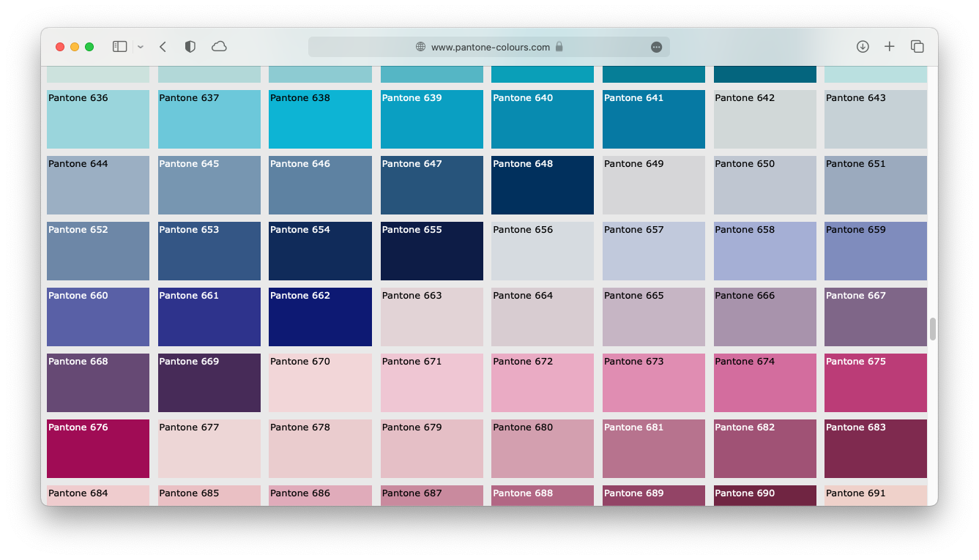Choose the Pantone 650 swatch
The width and height of the screenshot is (979, 560).
[765, 185]
